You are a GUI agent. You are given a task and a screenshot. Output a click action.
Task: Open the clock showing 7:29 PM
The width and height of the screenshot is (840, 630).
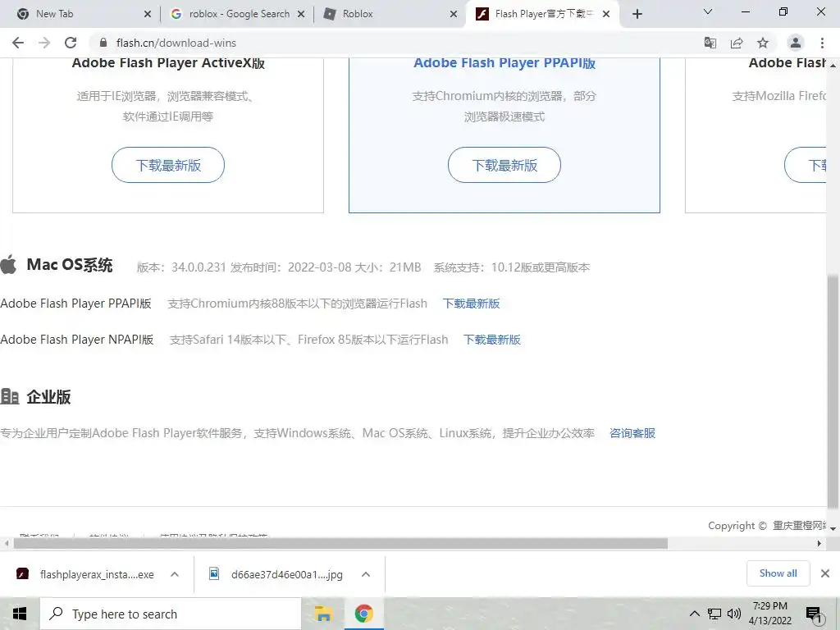pyautogui.click(x=769, y=614)
